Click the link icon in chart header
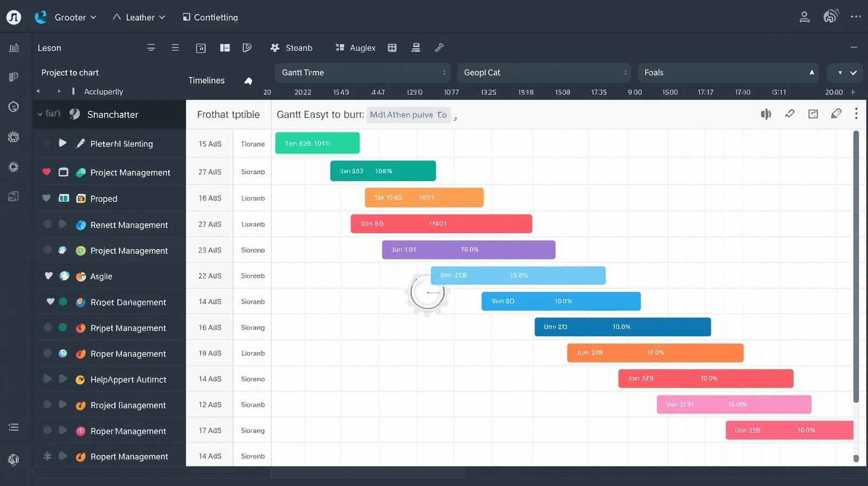Image resolution: width=868 pixels, height=486 pixels. (790, 114)
